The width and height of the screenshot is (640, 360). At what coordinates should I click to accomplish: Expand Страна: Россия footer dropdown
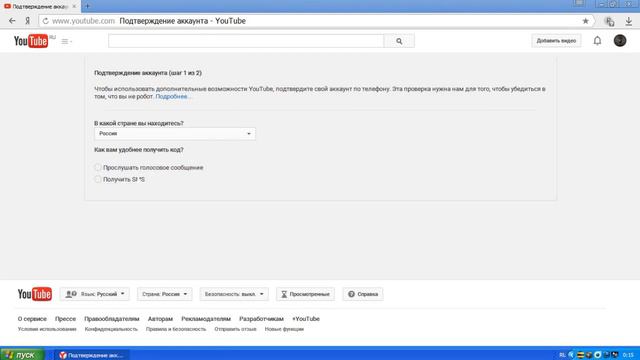point(164,294)
